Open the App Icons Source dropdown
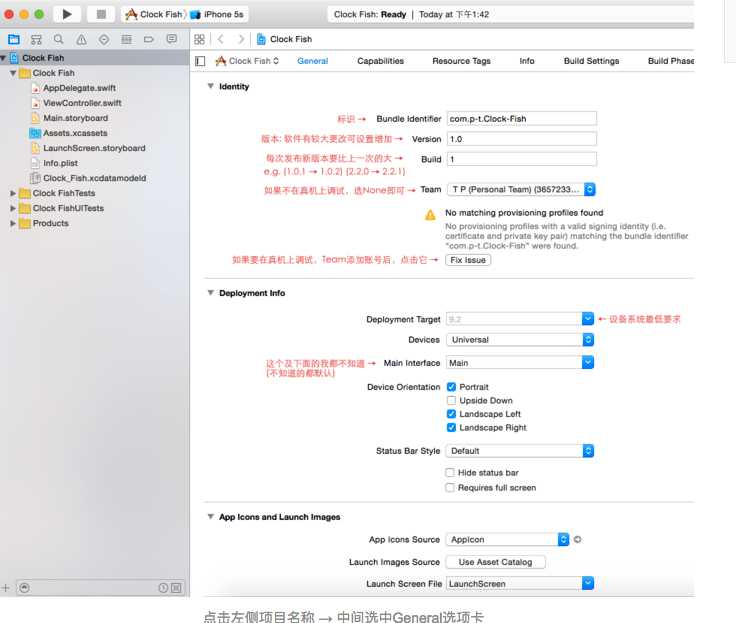The height and width of the screenshot is (623, 736). click(x=507, y=539)
